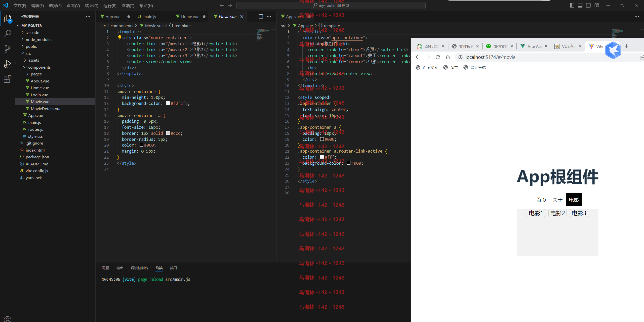Switch to the 端口 panel tab
Viewport: 644px width, 322px height.
tap(173, 268)
